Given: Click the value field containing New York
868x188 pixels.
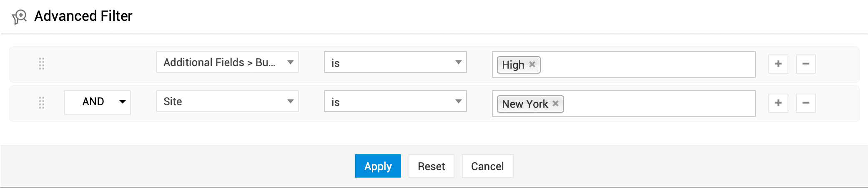Looking at the screenshot, I should coord(659,104).
